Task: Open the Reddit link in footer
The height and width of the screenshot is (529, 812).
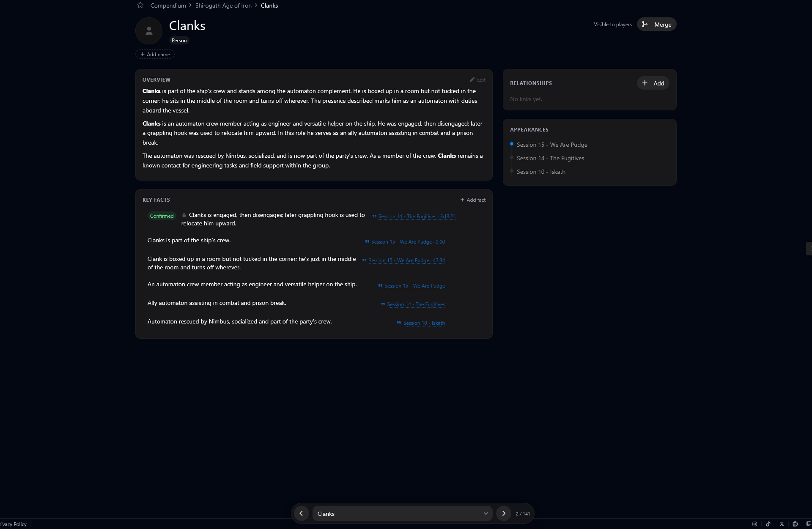Action: 795,524
